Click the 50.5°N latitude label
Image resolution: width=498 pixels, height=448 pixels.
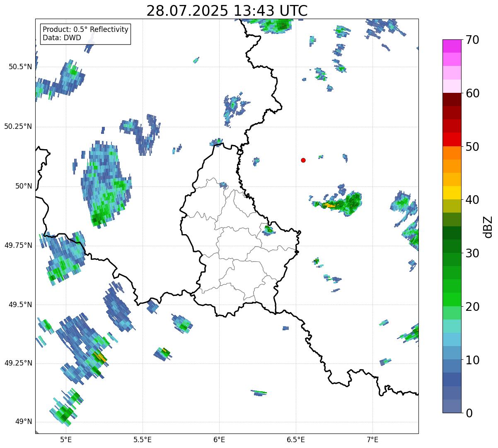coord(20,67)
